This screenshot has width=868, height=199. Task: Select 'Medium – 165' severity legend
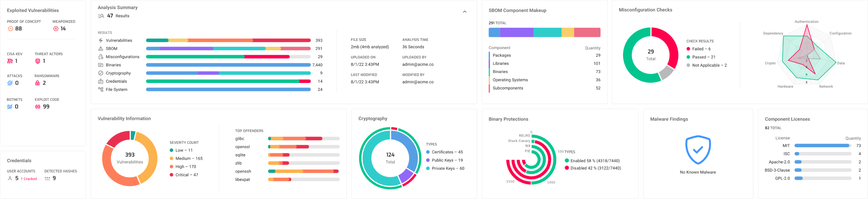coord(186,159)
